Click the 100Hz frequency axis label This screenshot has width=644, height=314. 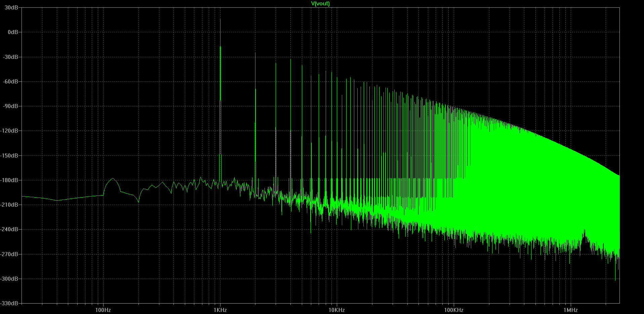tap(103, 310)
